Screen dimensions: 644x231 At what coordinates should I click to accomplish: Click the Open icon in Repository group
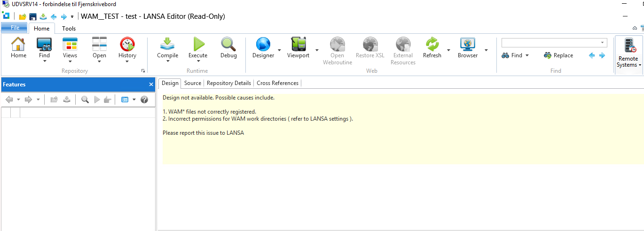pyautogui.click(x=99, y=44)
